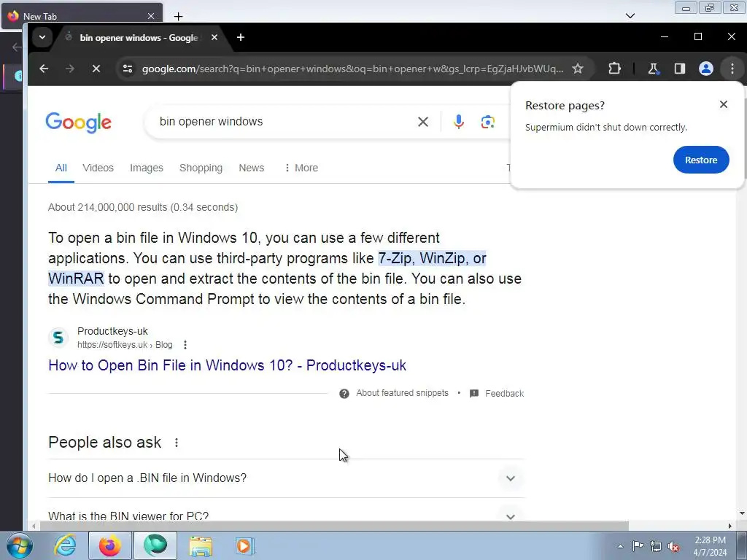Image resolution: width=747 pixels, height=560 pixels.
Task: Click the vertical scrollbar down arrow
Action: point(742,513)
